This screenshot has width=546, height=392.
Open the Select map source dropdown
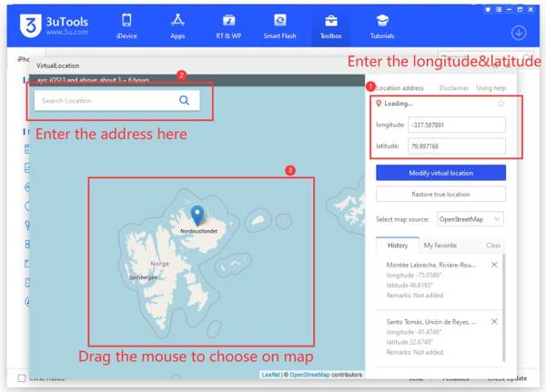(x=470, y=219)
